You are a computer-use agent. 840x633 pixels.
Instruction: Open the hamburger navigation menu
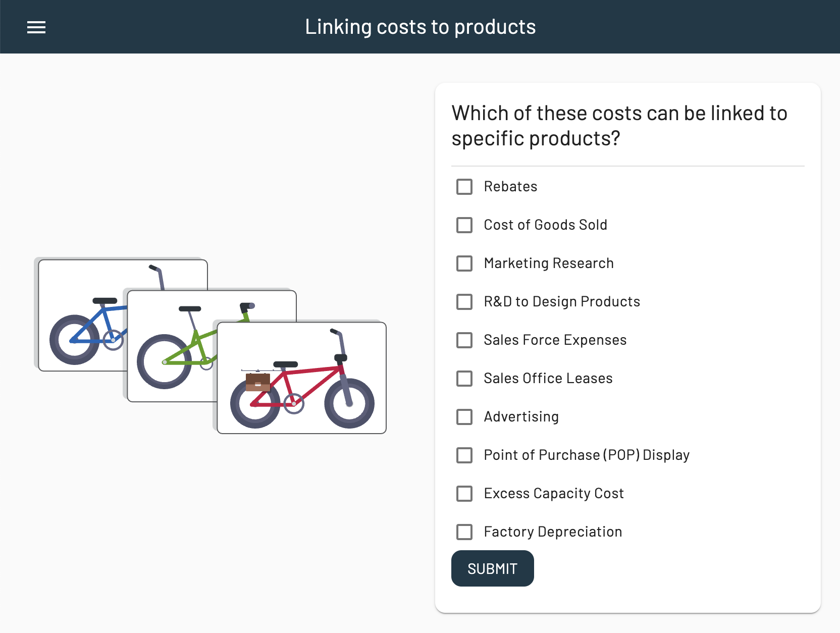[x=36, y=27]
